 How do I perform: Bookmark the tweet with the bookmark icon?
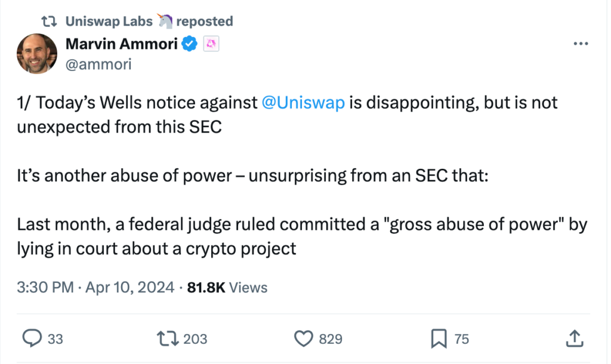point(439,339)
